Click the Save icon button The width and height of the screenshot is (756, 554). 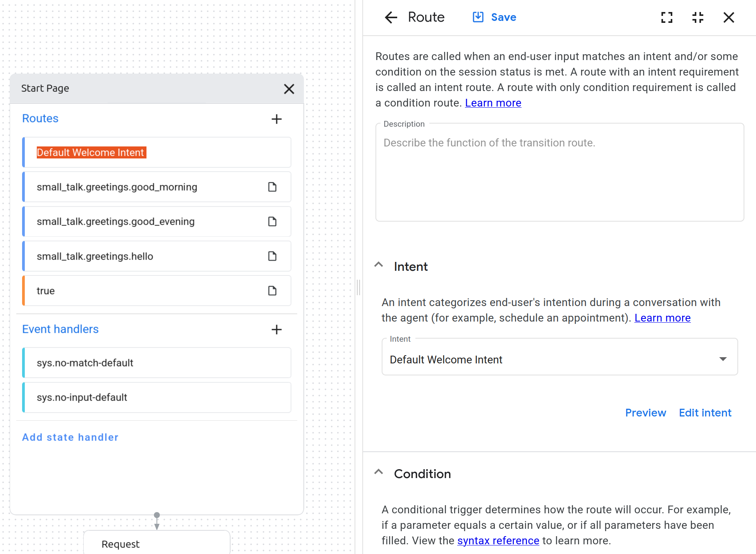click(x=478, y=17)
